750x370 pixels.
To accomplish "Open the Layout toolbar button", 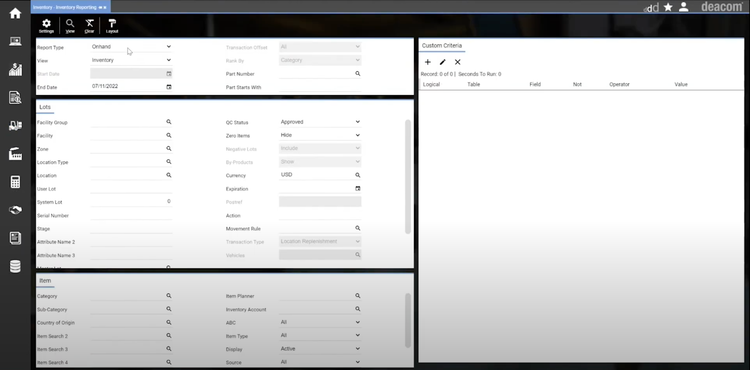I will (x=112, y=26).
